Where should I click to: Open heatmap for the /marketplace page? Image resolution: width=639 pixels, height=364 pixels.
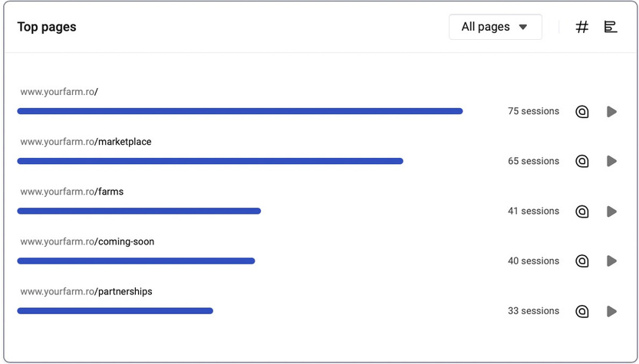tap(582, 161)
